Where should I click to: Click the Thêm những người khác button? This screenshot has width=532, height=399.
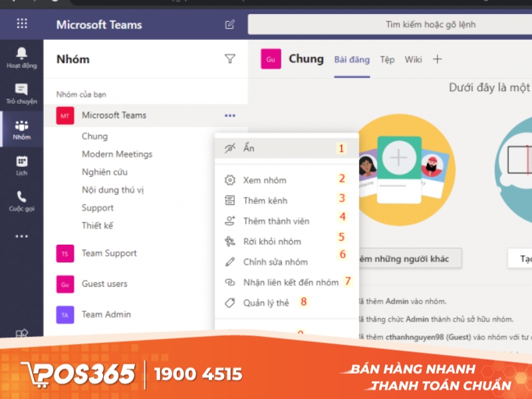[409, 258]
